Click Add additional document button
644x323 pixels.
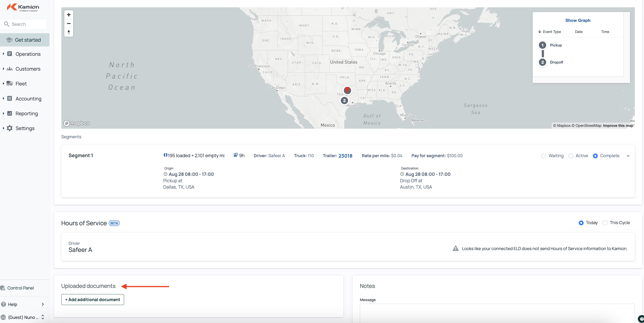tap(93, 300)
